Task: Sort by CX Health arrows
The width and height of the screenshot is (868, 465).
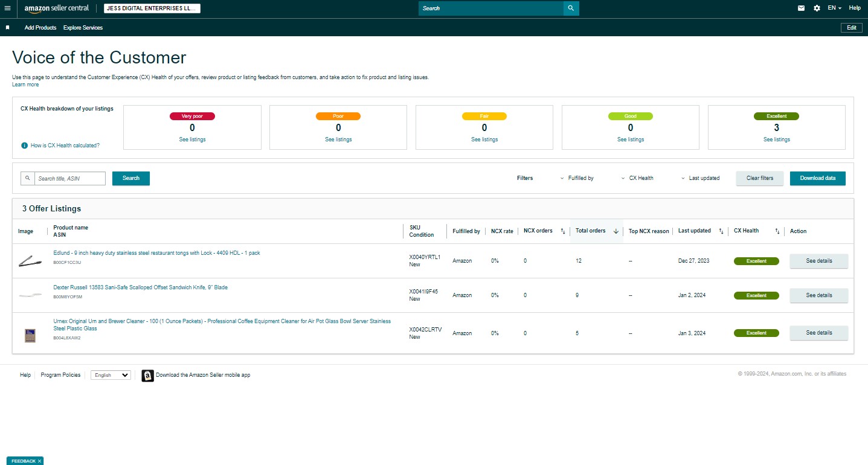Action: pos(777,231)
